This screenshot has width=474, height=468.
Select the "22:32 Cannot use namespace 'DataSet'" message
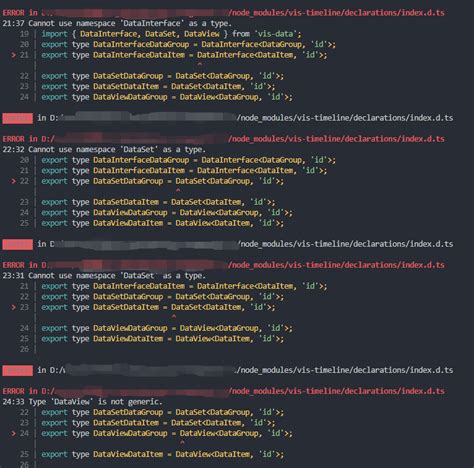[104, 149]
